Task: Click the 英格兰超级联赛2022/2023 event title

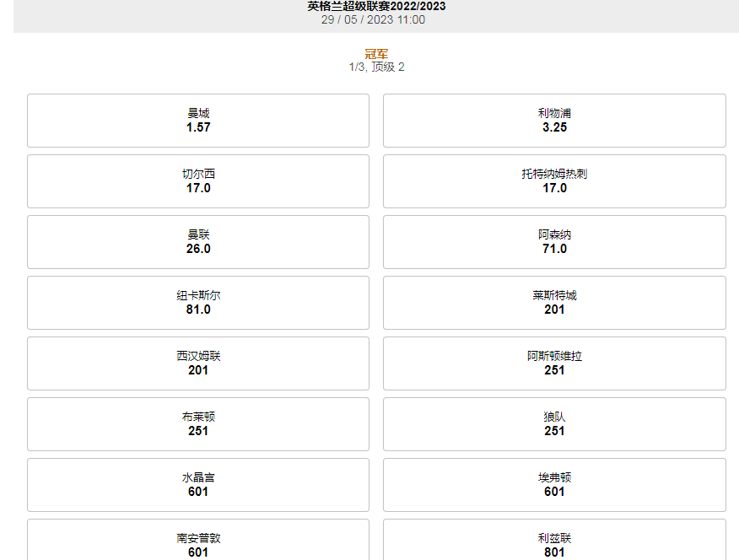Action: pos(376,7)
